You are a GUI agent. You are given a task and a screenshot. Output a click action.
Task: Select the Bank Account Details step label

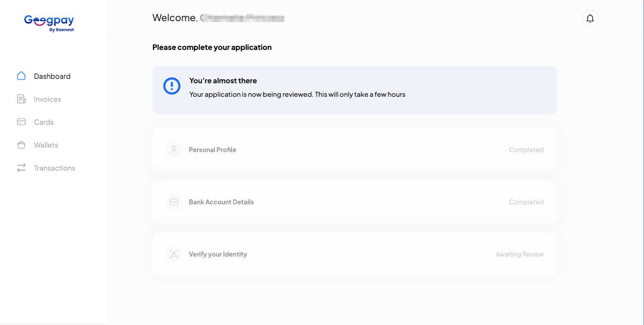click(x=221, y=202)
